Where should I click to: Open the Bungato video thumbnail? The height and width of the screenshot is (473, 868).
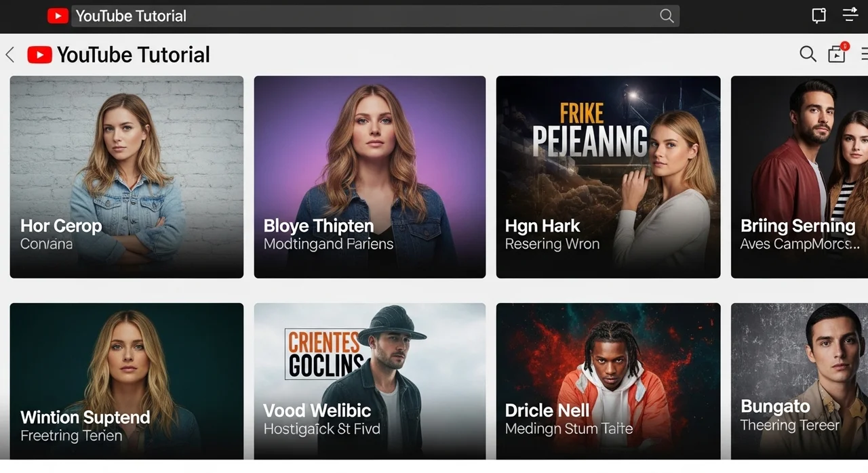point(799,381)
